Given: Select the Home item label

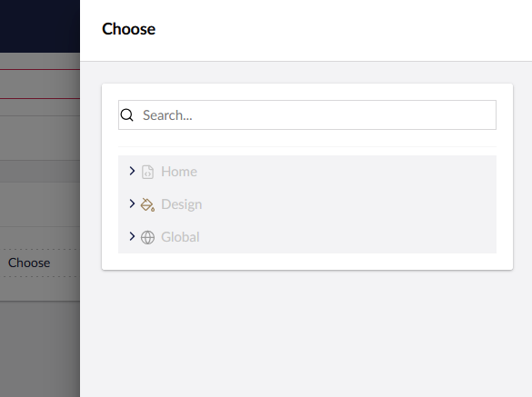Looking at the screenshot, I should (179, 172).
